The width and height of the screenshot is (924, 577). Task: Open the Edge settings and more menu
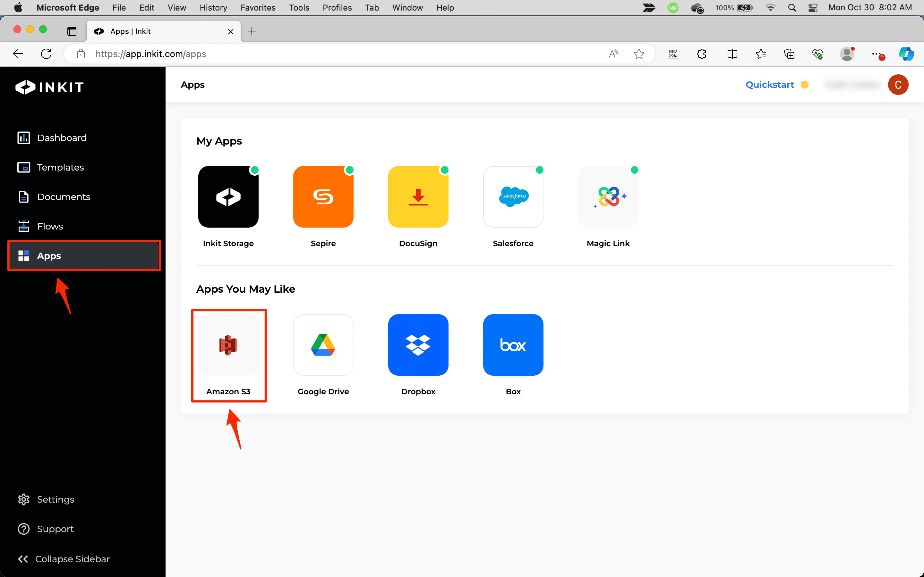pyautogui.click(x=877, y=54)
